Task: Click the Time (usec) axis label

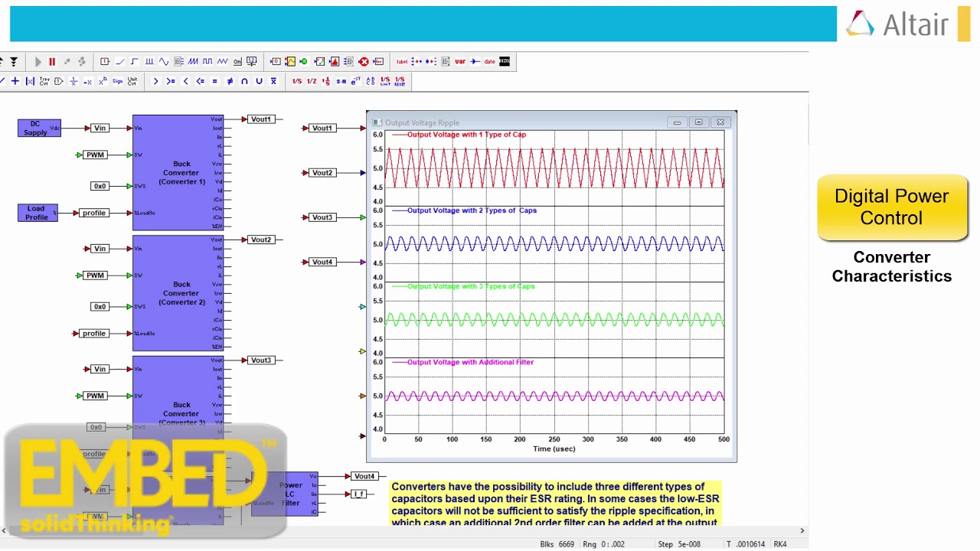Action: coord(554,449)
